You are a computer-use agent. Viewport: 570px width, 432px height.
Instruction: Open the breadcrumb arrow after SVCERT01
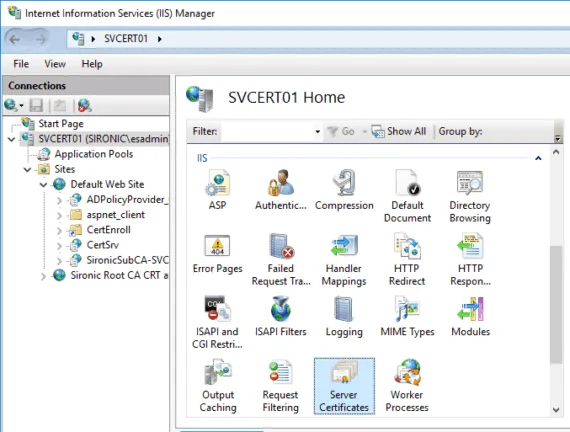160,39
